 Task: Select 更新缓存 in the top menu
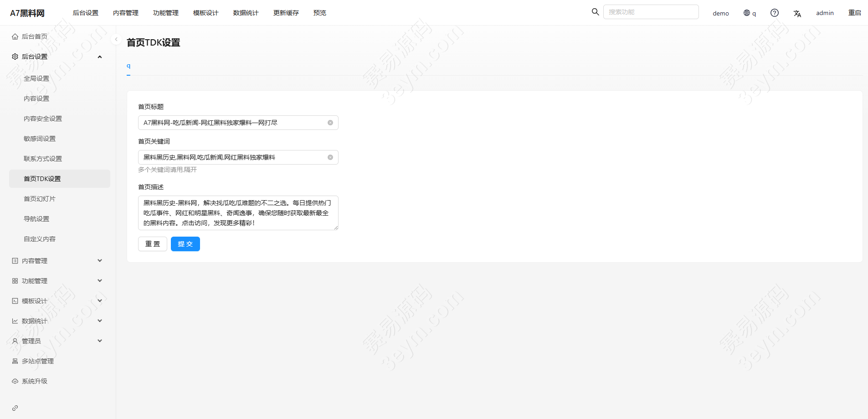(x=286, y=13)
